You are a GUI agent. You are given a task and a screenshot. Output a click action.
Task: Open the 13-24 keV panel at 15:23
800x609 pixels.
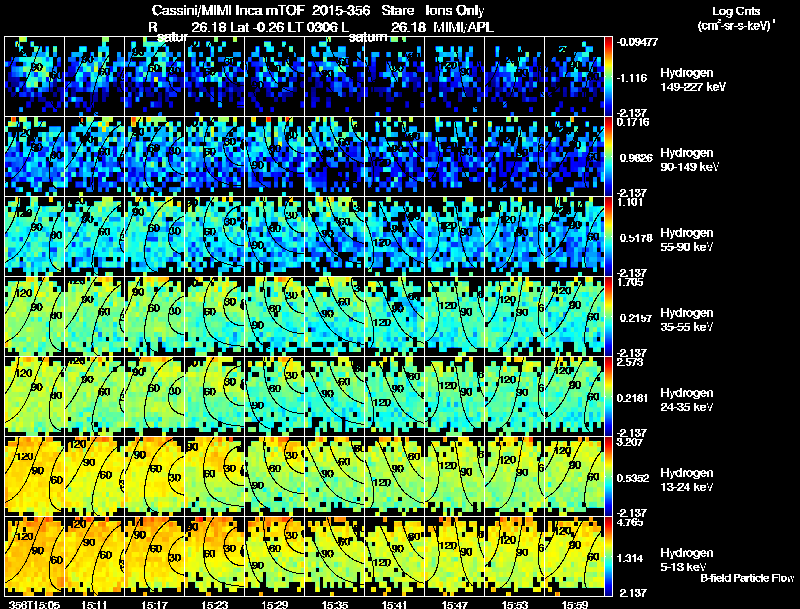(x=215, y=476)
